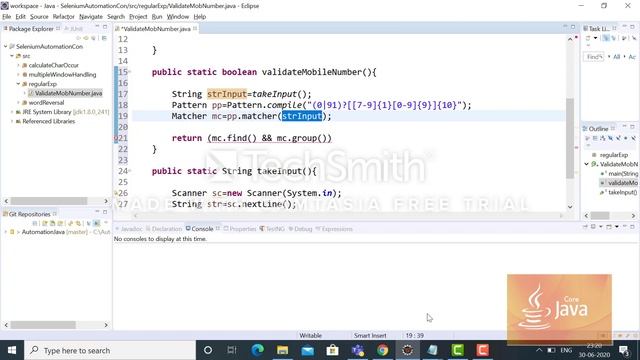Image resolution: width=640 pixels, height=360 pixels.
Task: Minimize the code editor area
Action: point(565,27)
